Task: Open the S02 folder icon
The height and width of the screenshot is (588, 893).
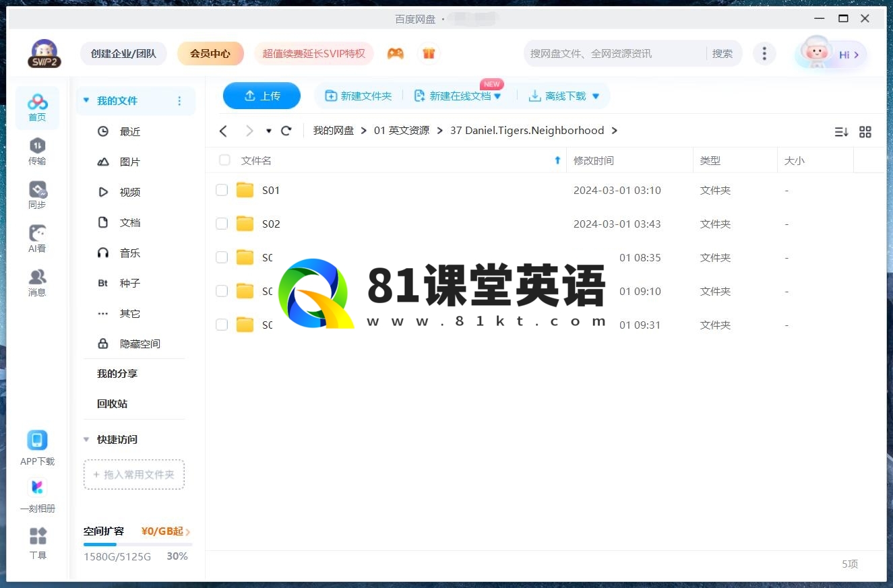Action: pyautogui.click(x=245, y=224)
